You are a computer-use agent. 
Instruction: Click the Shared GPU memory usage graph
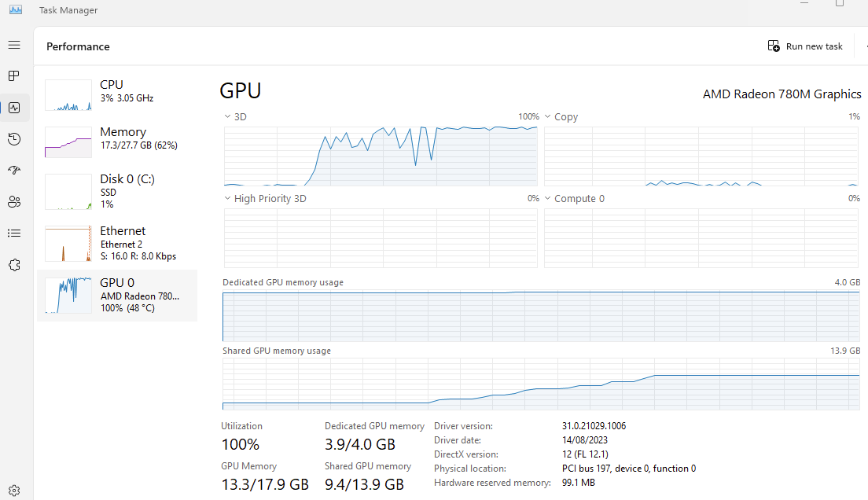click(x=541, y=384)
